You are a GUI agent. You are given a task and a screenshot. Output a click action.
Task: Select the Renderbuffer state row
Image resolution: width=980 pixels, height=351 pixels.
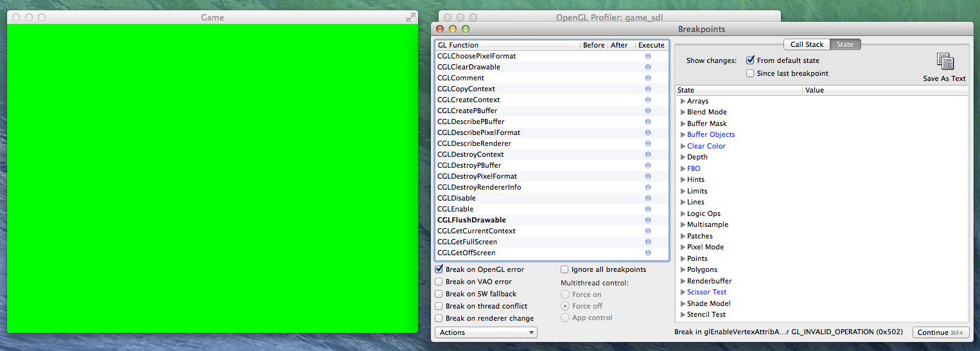pyautogui.click(x=822, y=281)
